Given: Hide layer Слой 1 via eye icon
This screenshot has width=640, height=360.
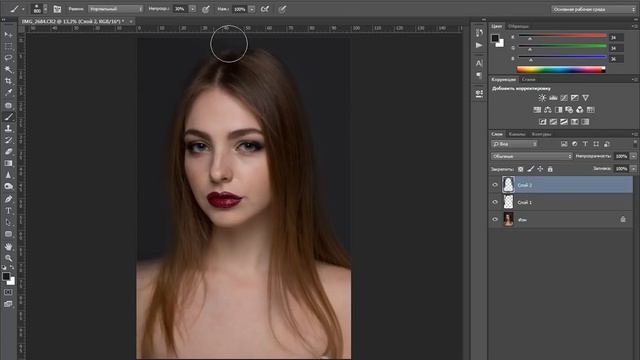Looking at the screenshot, I should coord(495,202).
